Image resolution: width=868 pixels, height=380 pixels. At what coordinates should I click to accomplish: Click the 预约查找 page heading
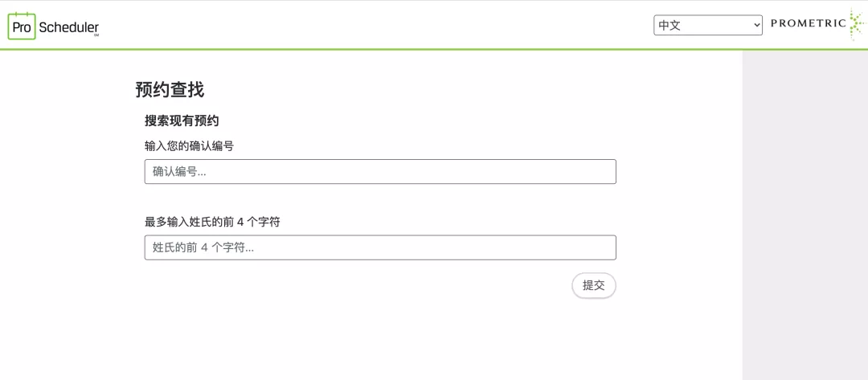170,89
